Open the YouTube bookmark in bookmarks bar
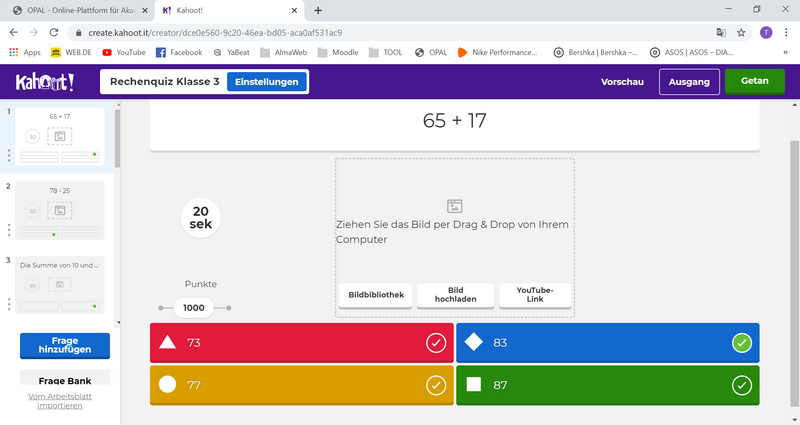This screenshot has height=425, width=800. point(123,52)
